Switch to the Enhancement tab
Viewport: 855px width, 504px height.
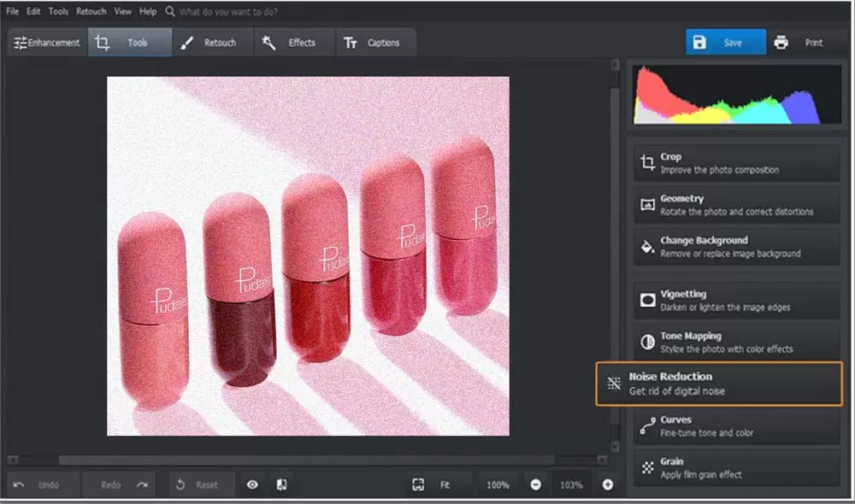pos(47,43)
